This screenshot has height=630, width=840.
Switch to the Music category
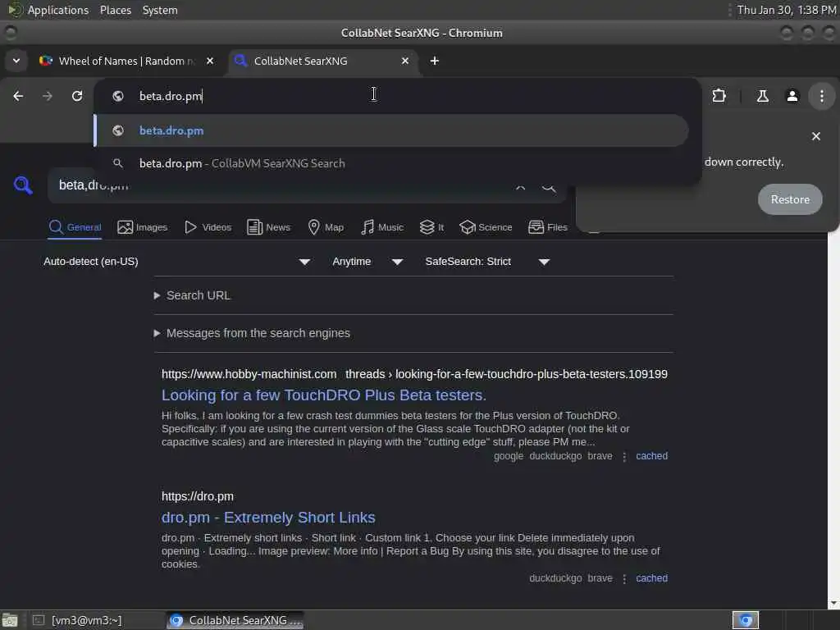point(382,227)
